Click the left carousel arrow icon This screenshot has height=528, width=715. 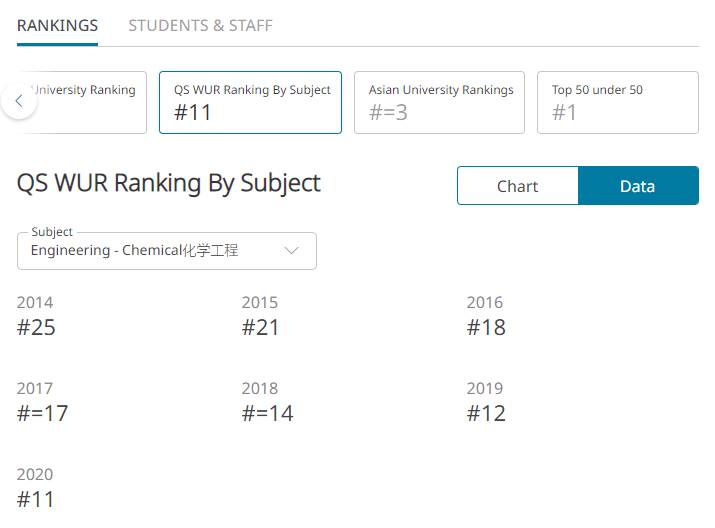19,101
